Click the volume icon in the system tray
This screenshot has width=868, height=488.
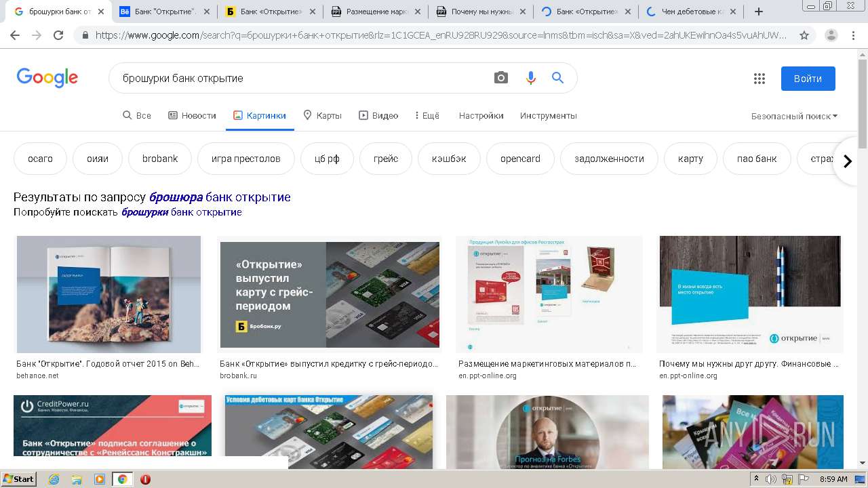(771, 479)
